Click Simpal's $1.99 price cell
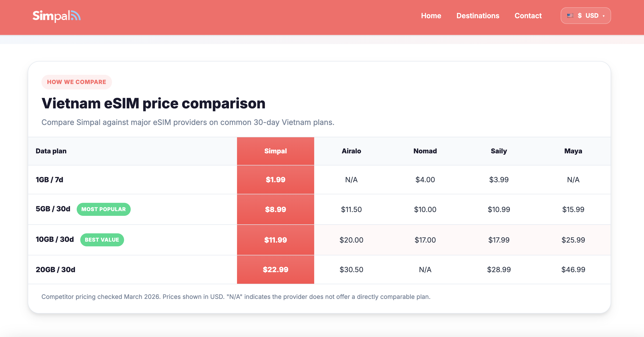644x337 pixels. pos(276,180)
